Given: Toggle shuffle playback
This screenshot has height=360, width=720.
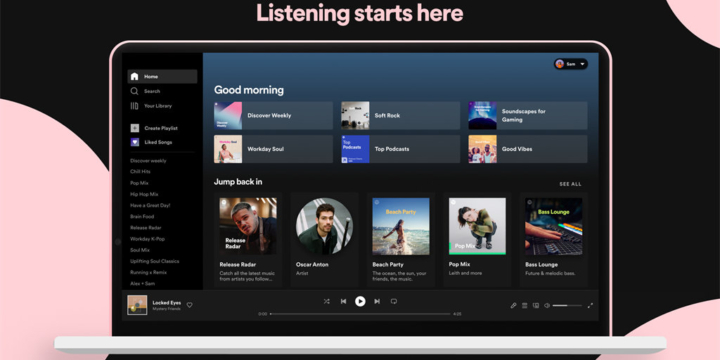Looking at the screenshot, I should click(326, 301).
